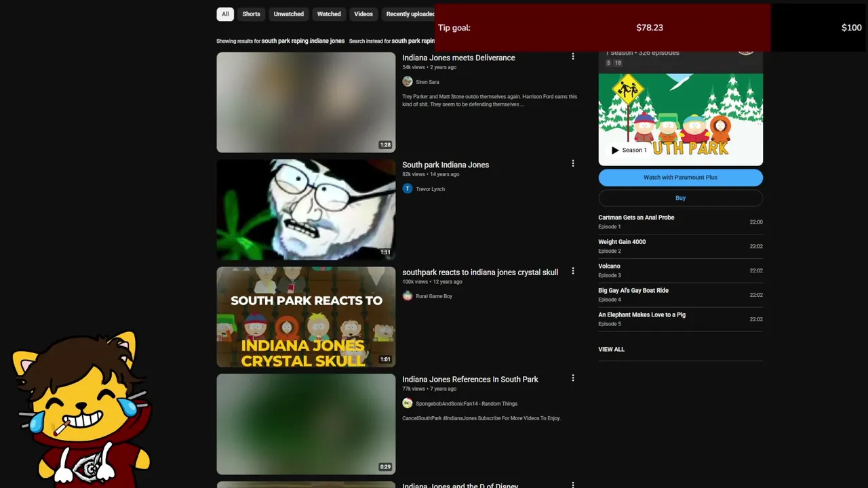Open video title South park Indiana Jones

point(446,165)
